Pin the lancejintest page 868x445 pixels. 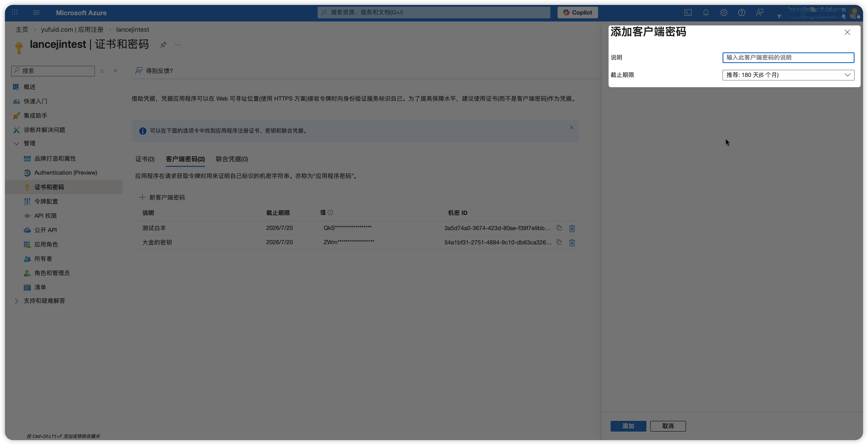163,44
